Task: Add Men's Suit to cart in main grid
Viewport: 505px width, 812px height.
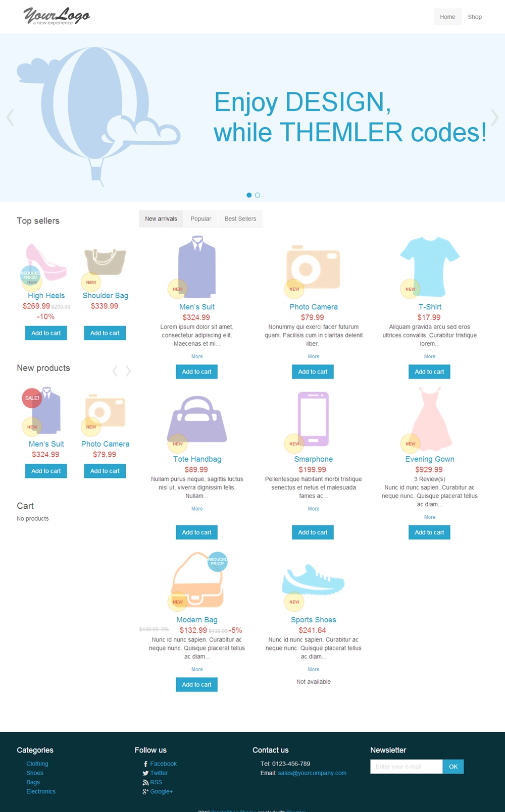Action: point(197,372)
